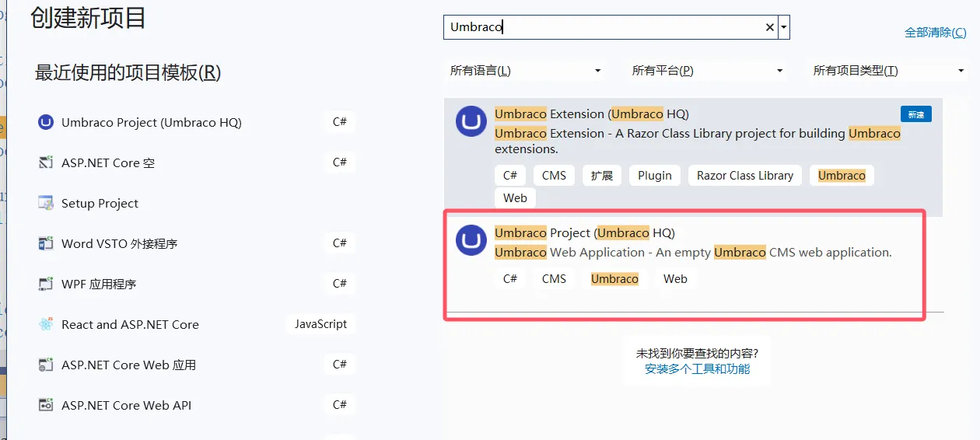Click the C# label beside Umbraco Project recent template

pyautogui.click(x=340, y=122)
